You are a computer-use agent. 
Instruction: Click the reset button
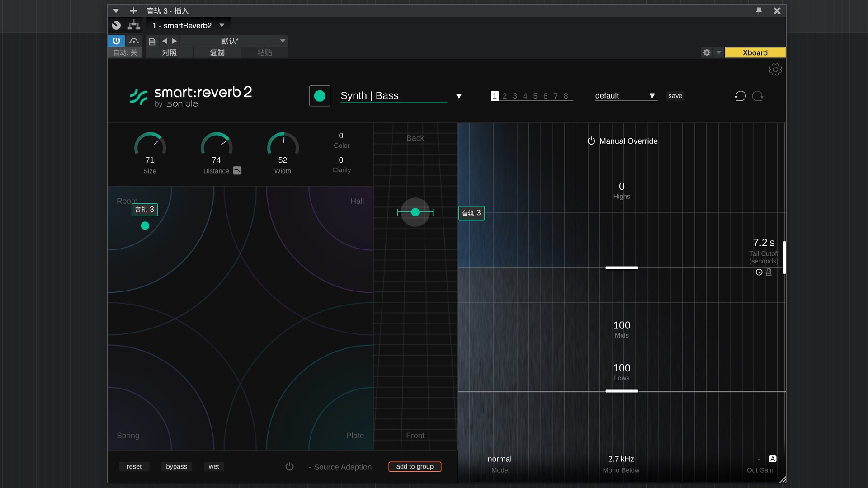[x=134, y=466]
